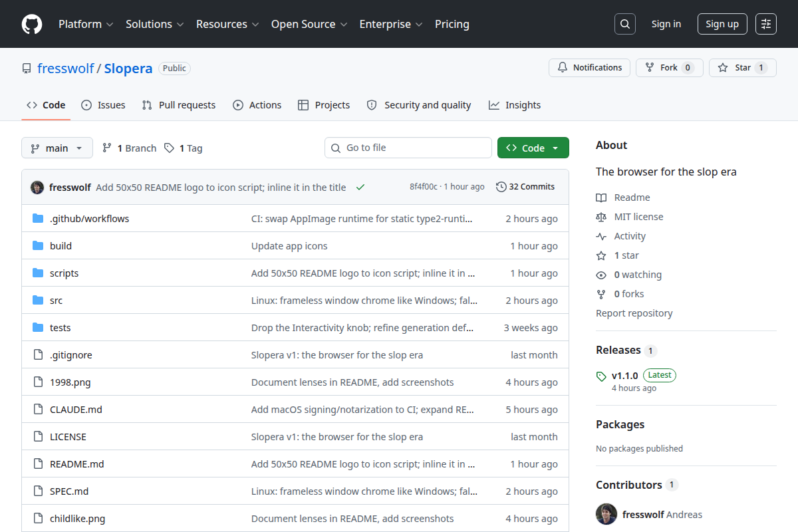The width and height of the screenshot is (798, 532).
Task: Click green check commit status icon
Action: pos(360,187)
